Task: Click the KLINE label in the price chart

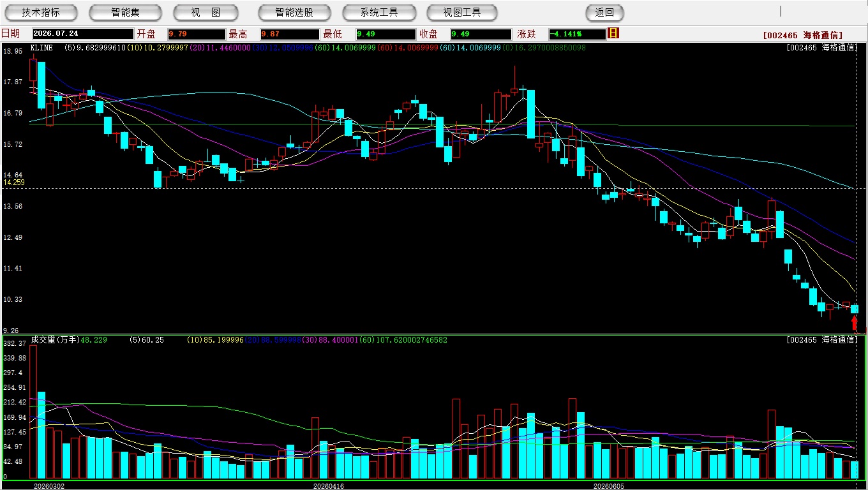Action: point(41,48)
